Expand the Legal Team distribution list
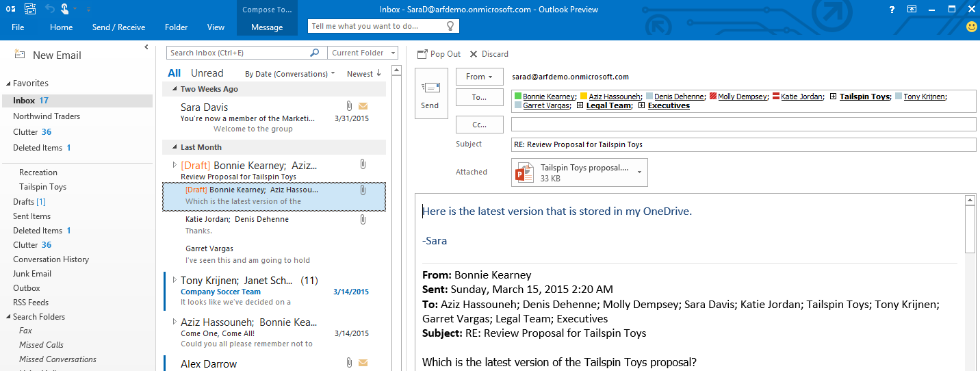 click(x=580, y=106)
